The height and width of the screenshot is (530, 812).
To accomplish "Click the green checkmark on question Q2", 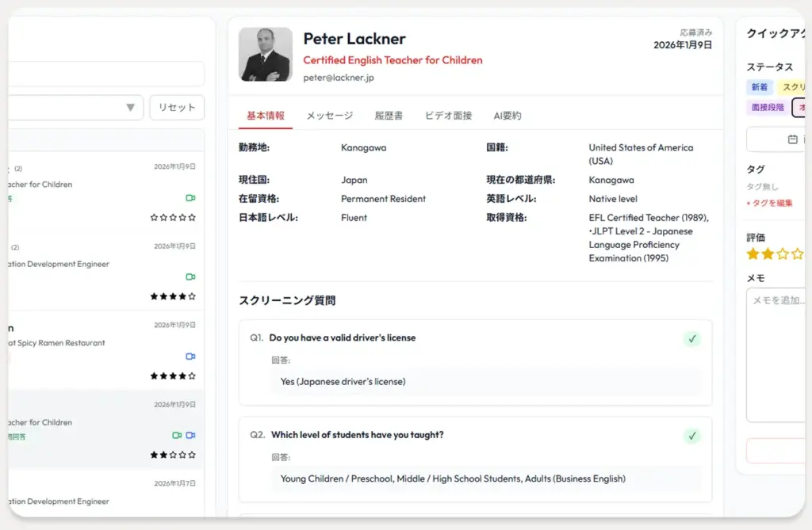I will (691, 436).
